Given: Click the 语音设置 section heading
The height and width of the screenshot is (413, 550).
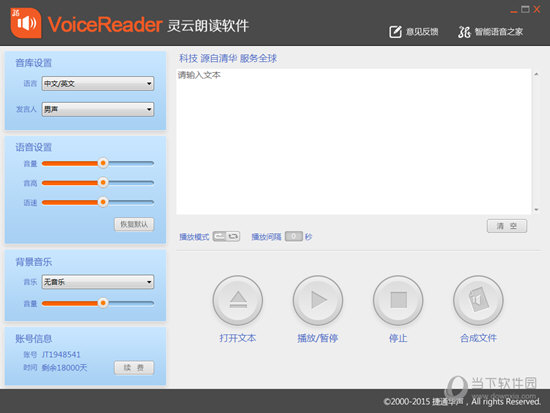Looking at the screenshot, I should click(x=34, y=147).
